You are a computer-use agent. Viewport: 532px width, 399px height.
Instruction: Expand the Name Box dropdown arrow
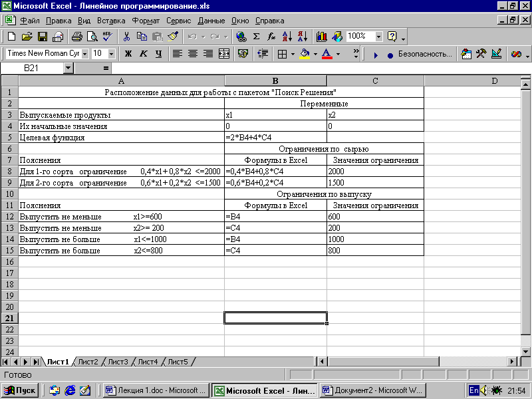tap(68, 68)
